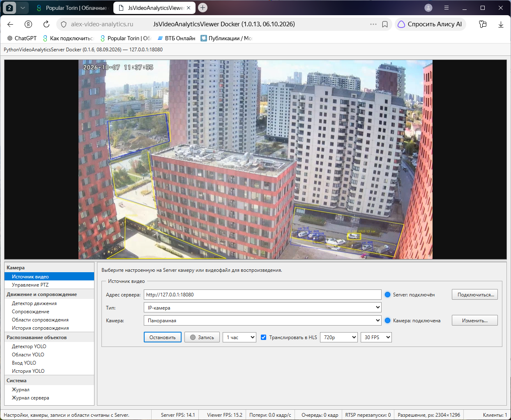Open the tab counter showing 2
The image size is (511, 420).
9,8
